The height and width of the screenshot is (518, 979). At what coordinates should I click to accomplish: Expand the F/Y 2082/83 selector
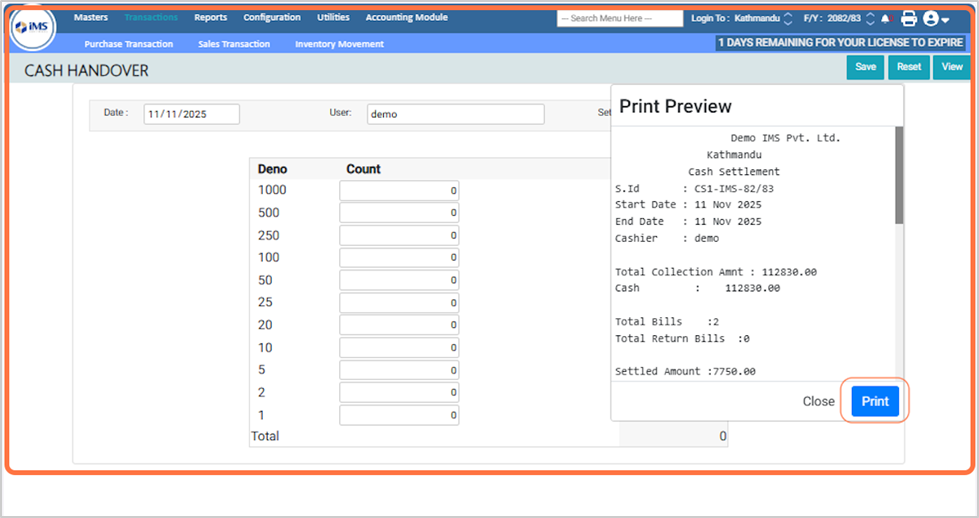click(x=869, y=18)
